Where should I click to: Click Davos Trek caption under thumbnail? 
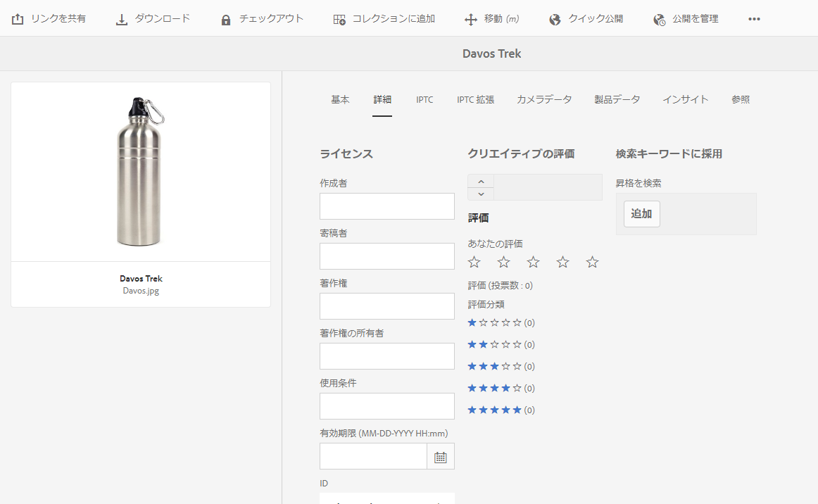click(x=141, y=279)
